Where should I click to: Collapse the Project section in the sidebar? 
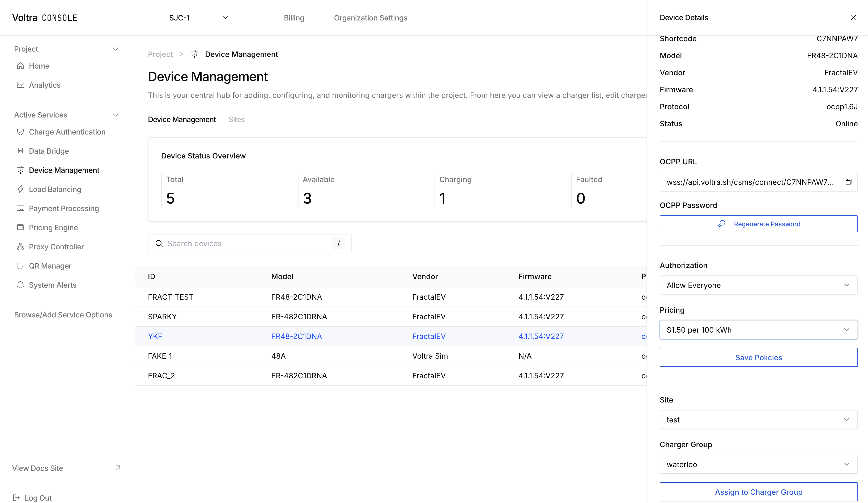[x=116, y=49]
